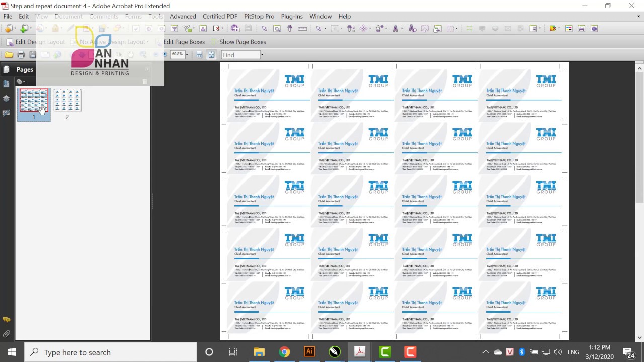644x362 pixels.
Task: Click into the Find search field
Action: coord(240,55)
